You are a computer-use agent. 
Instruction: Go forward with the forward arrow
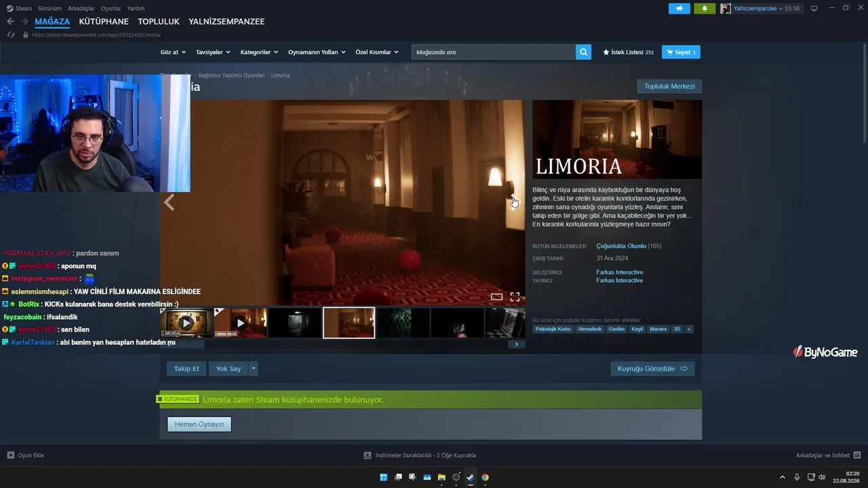pos(24,22)
